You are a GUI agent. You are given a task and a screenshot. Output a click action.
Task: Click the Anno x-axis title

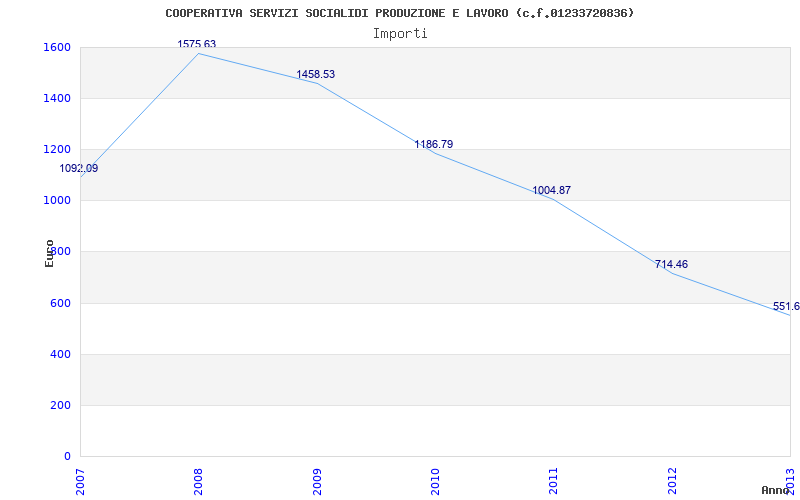point(776,490)
